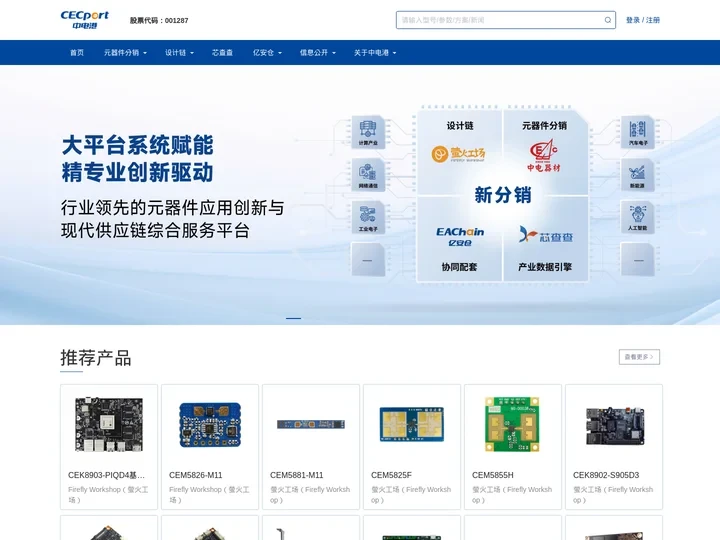Click the CEM5855H product title

coord(493,475)
